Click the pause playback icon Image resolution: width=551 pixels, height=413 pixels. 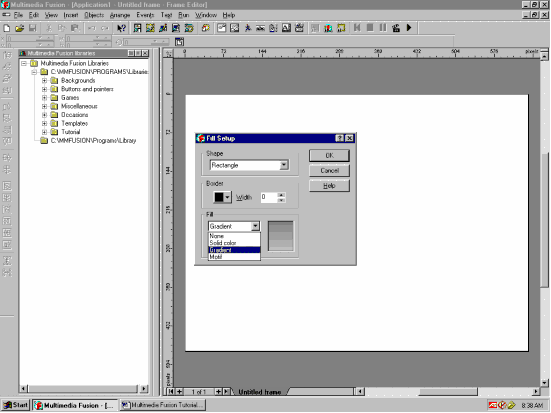click(x=383, y=28)
